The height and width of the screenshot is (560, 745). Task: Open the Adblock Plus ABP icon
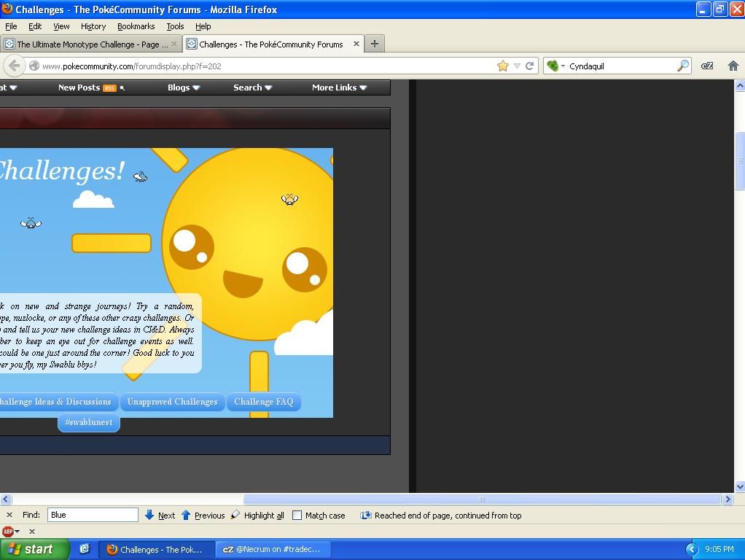coord(8,532)
